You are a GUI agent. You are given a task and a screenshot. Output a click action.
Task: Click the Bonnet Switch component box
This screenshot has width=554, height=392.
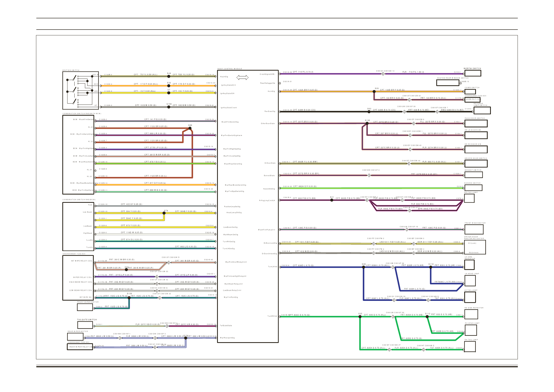click(474, 175)
